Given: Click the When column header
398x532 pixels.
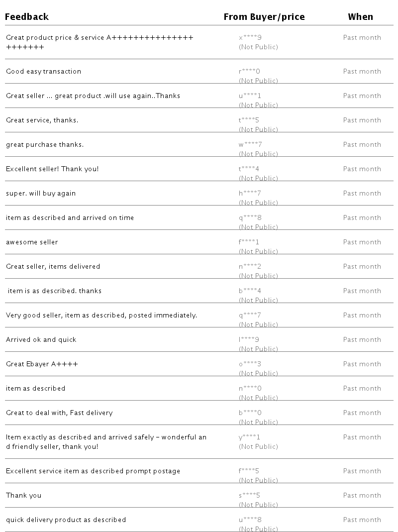Looking at the screenshot, I should click(x=360, y=17).
